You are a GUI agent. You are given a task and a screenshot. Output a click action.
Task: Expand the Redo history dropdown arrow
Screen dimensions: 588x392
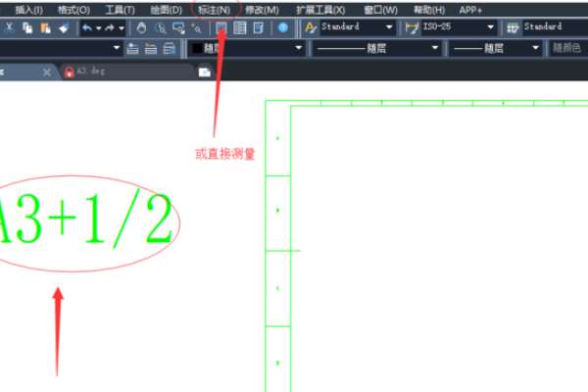point(122,28)
